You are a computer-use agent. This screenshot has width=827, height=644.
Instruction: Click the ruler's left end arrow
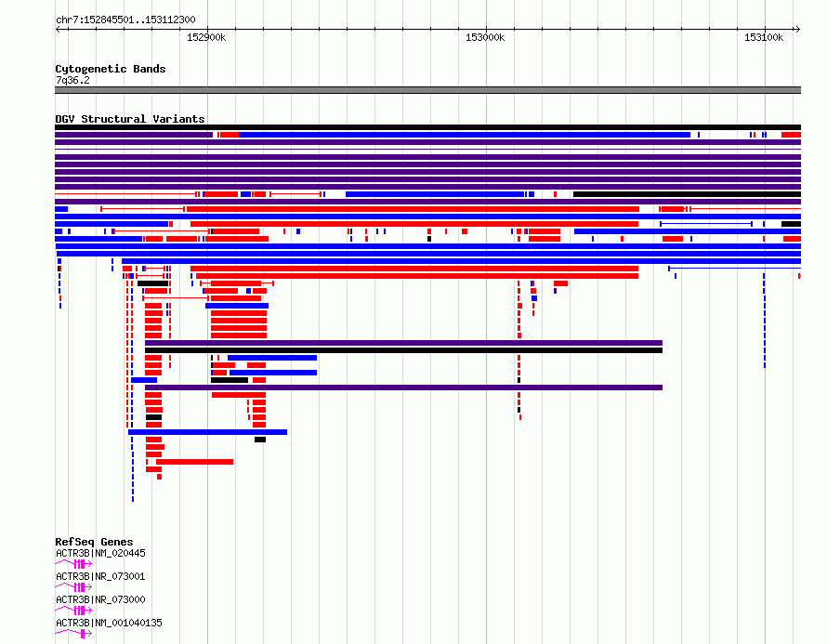coord(58,30)
